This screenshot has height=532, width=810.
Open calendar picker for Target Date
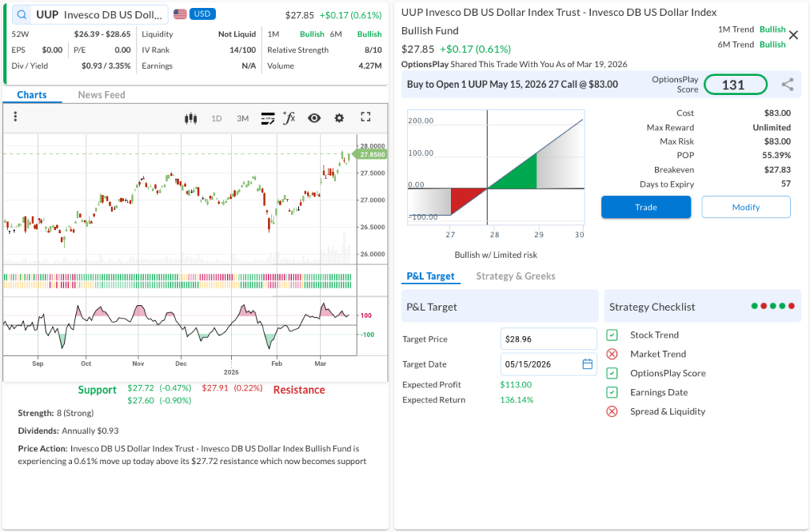587,364
